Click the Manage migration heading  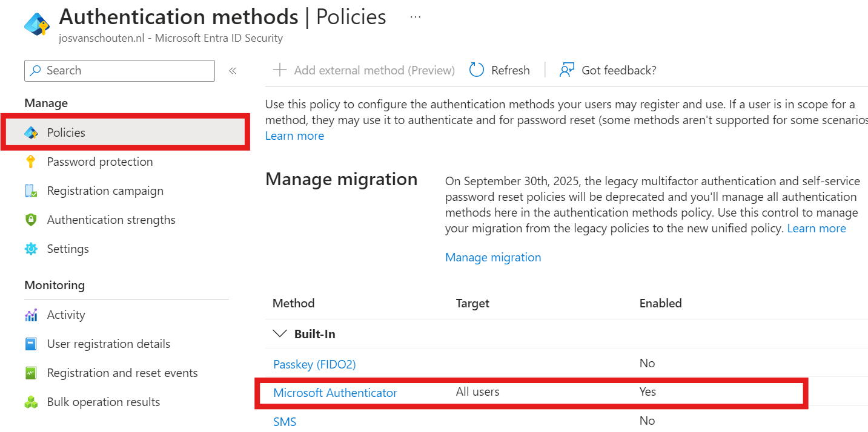[341, 179]
